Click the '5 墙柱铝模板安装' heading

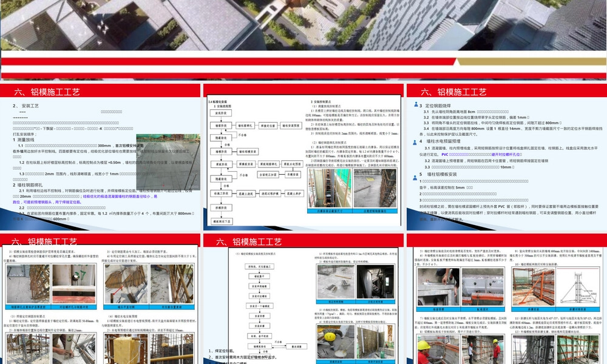tap(438, 175)
